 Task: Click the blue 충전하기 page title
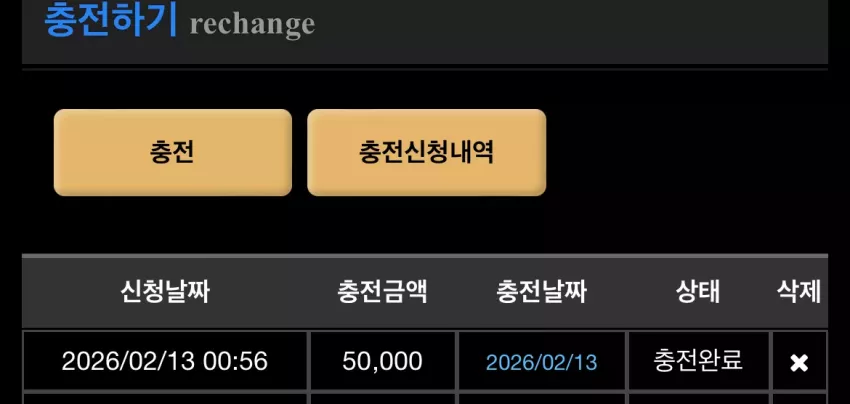pos(111,21)
